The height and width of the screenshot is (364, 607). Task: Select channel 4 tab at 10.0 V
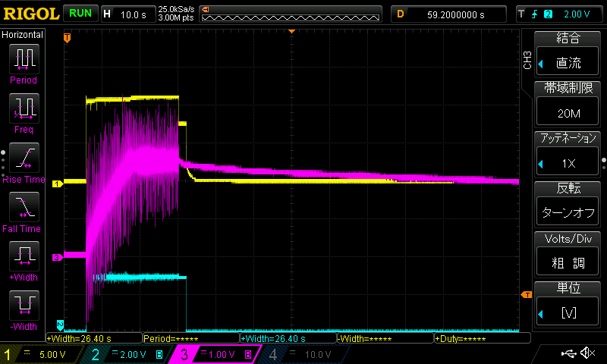click(x=306, y=354)
